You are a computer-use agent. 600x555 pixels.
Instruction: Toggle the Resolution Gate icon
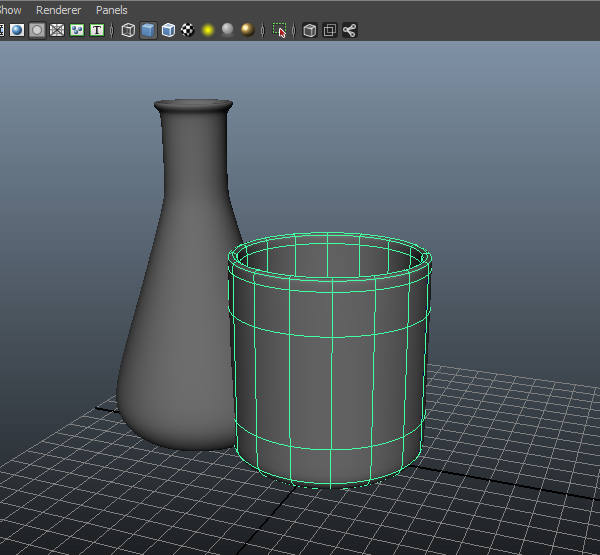point(17,30)
